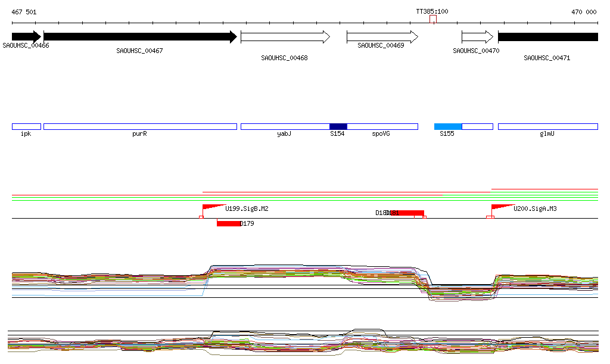610x364 pixels.
Task: Click the purR segment box
Action: [140, 126]
